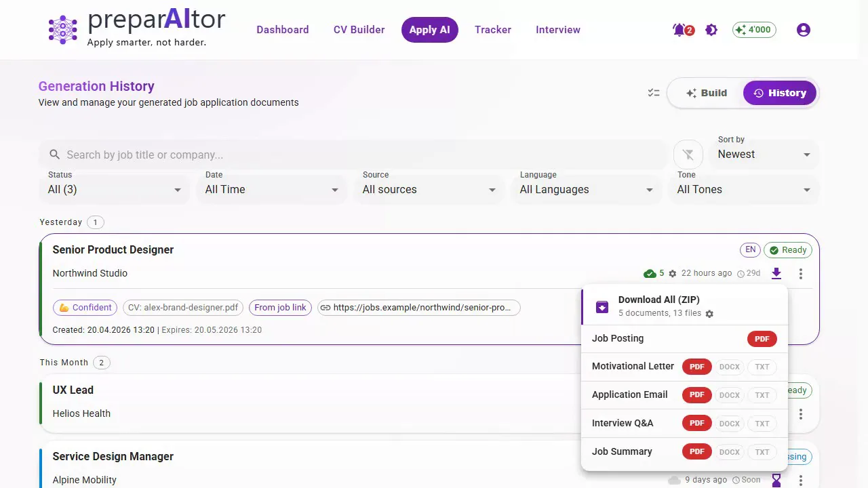Click the preparAItor network logo icon
868x488 pixels.
click(63, 30)
